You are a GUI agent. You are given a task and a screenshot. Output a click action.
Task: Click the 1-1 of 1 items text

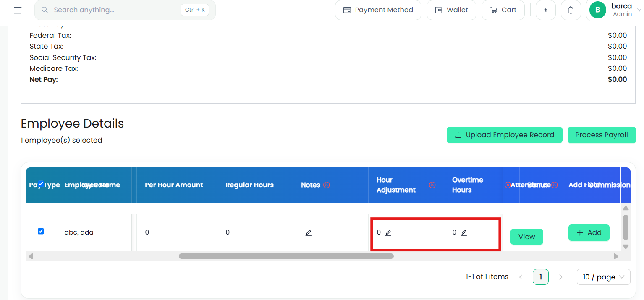(x=487, y=277)
